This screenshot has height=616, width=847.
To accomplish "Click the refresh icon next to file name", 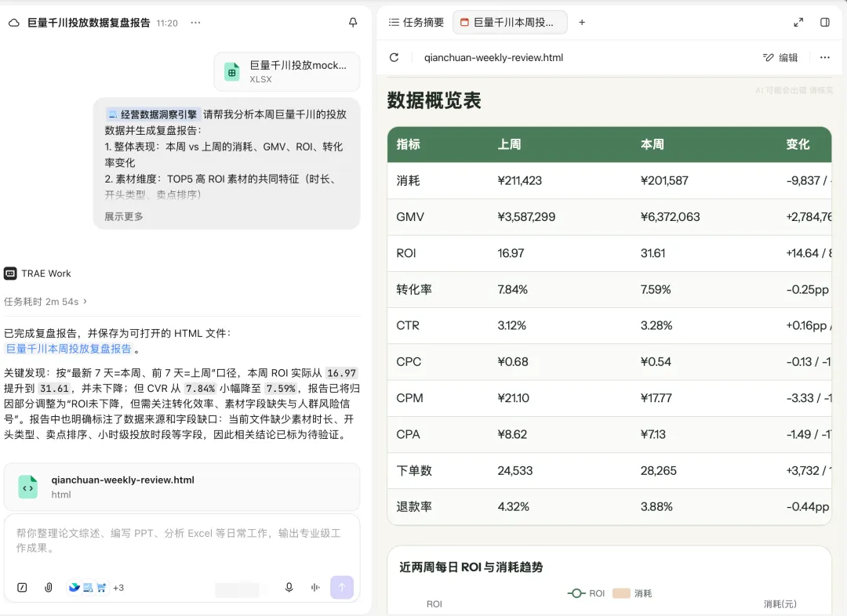I will [394, 58].
